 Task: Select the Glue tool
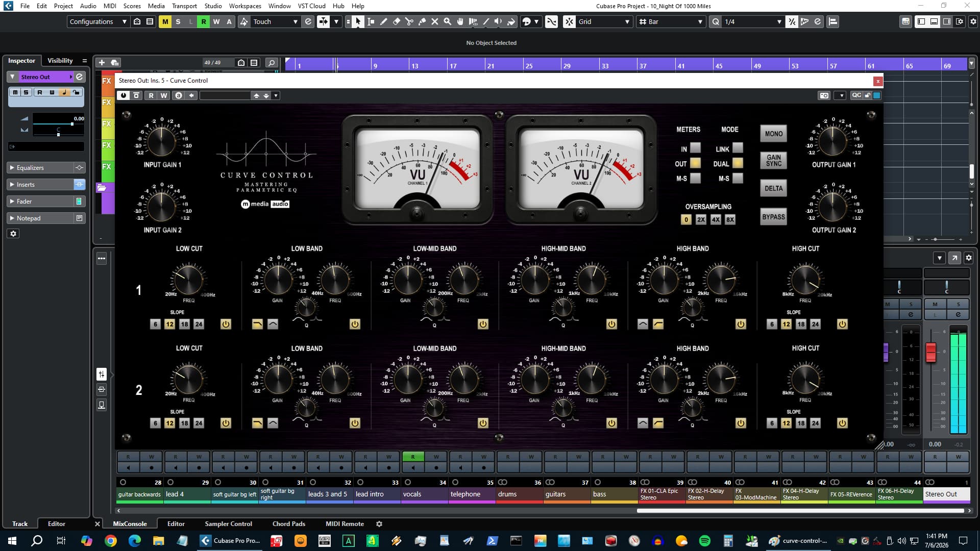pyautogui.click(x=422, y=21)
